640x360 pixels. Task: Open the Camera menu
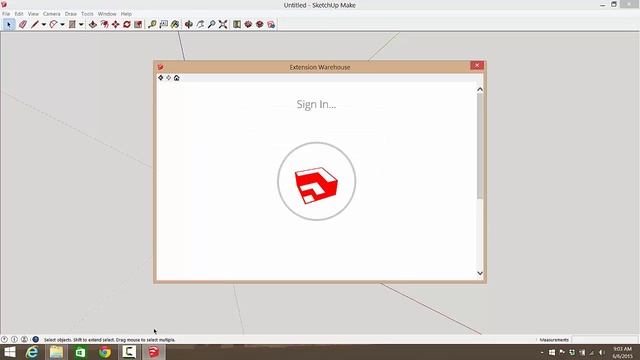(51, 14)
